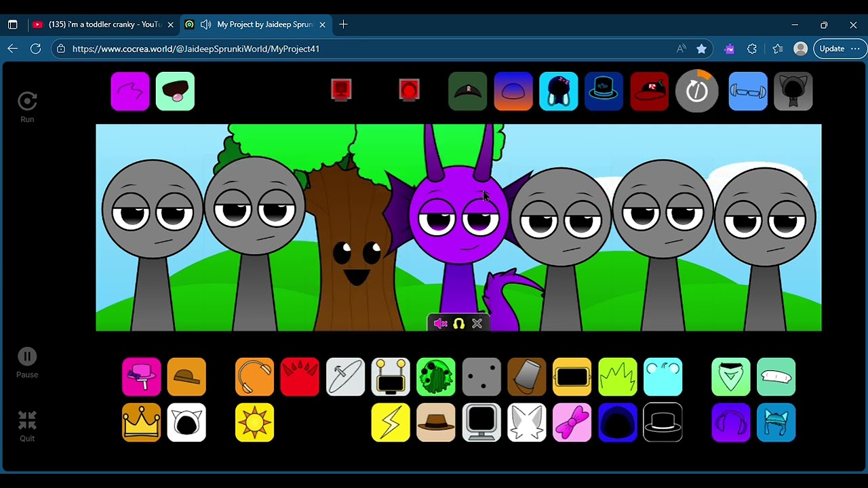Close the My Project browser tab
The height and width of the screenshot is (488, 868).
(323, 24)
